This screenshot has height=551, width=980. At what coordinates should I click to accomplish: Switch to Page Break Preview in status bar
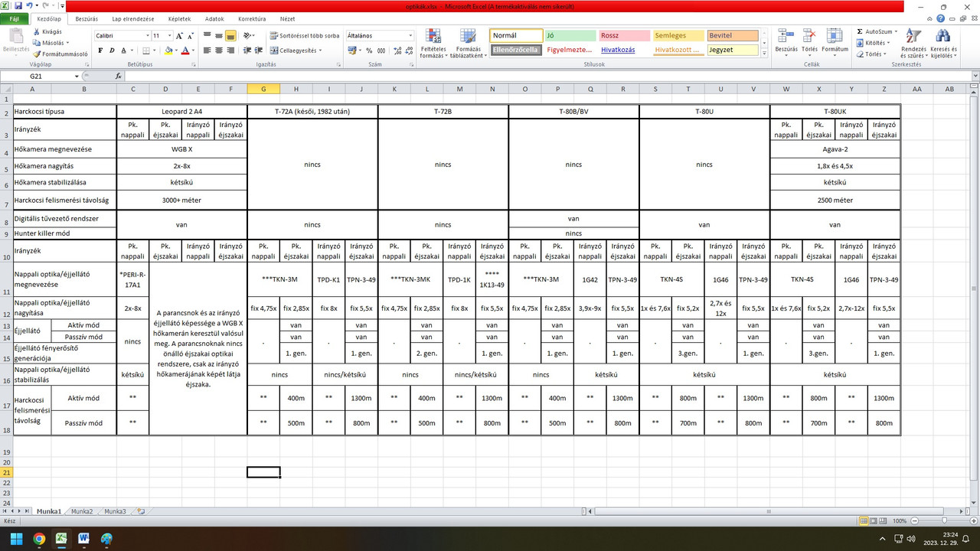coord(884,520)
